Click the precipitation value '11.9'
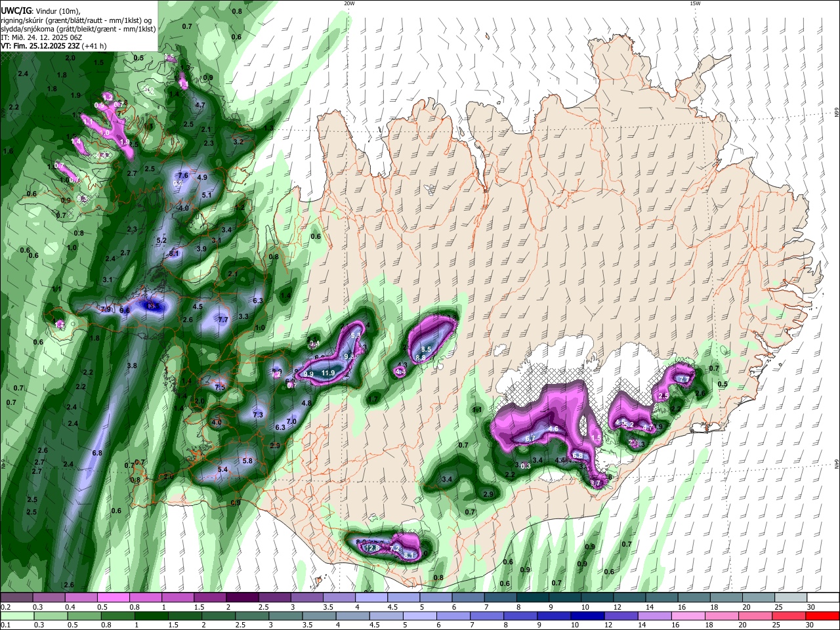Screen dimensions: 840x630 328,373
